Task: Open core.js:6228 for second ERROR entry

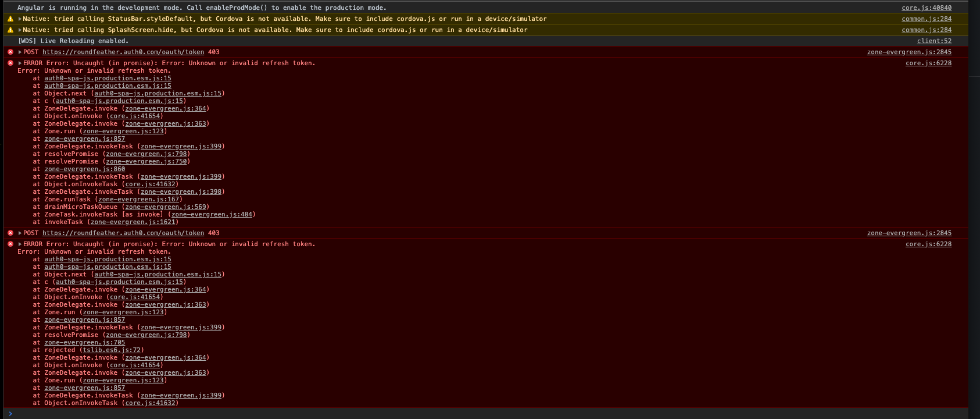Action: click(928, 244)
